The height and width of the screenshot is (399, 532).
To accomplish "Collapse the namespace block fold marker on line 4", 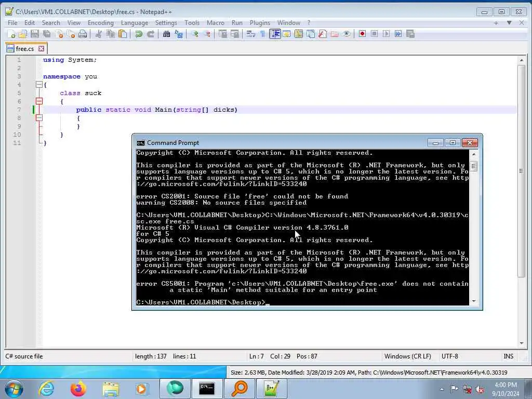I will point(39,85).
